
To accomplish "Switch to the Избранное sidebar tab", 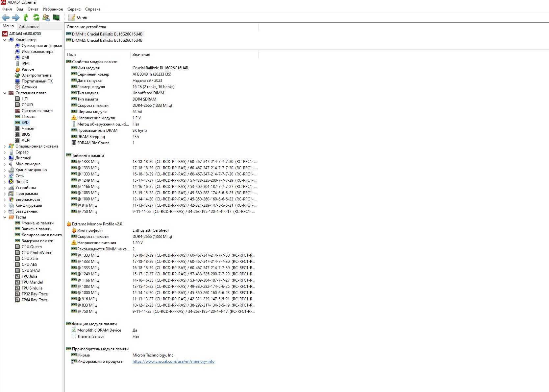I will click(28, 27).
